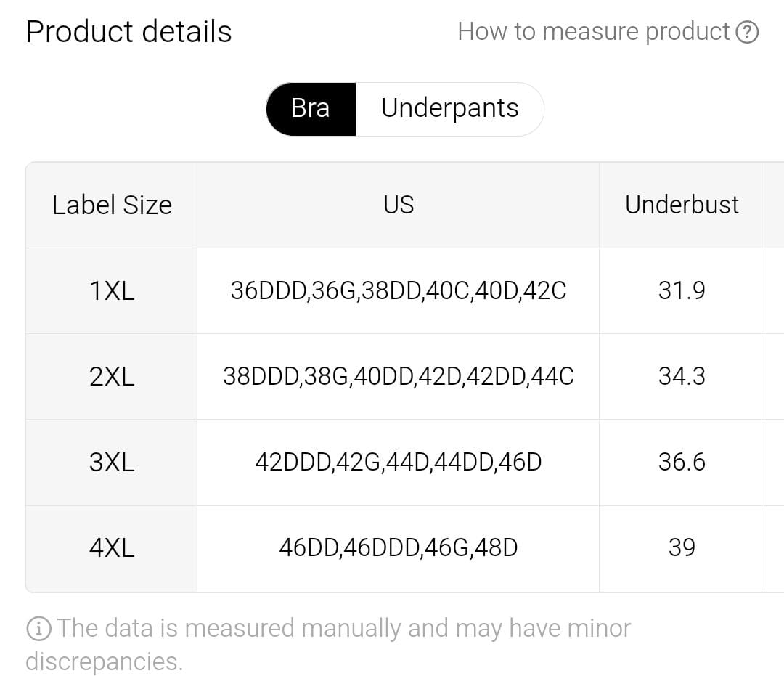Select the 3XL label size cell
Image resolution: width=784 pixels, height=676 pixels.
[112, 463]
